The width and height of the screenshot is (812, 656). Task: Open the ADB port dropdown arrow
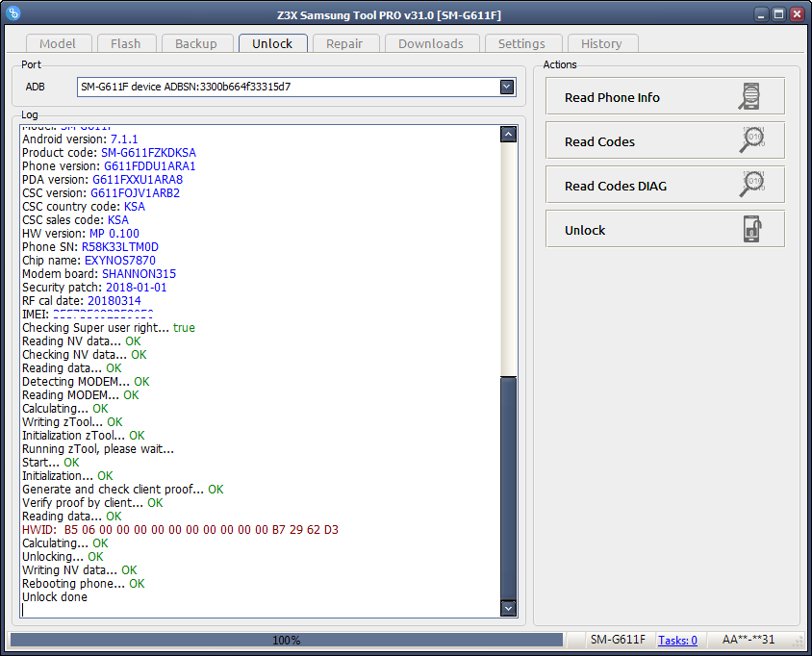pos(507,88)
